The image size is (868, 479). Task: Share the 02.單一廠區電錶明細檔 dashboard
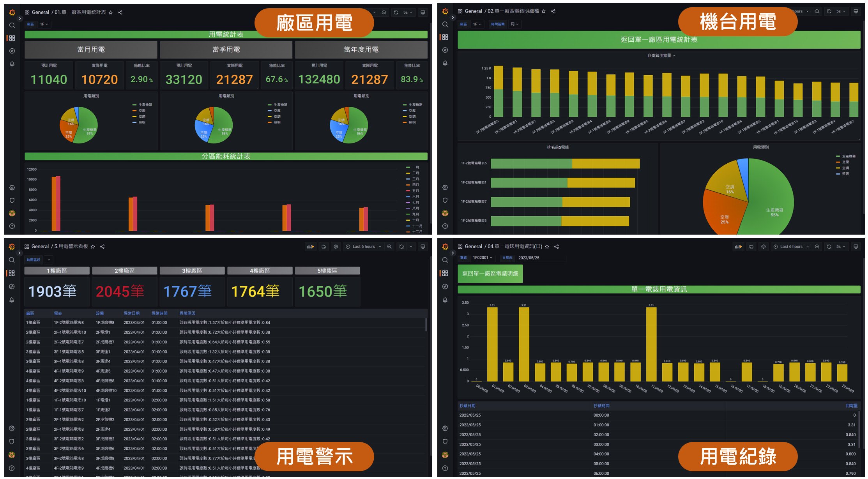tap(553, 11)
